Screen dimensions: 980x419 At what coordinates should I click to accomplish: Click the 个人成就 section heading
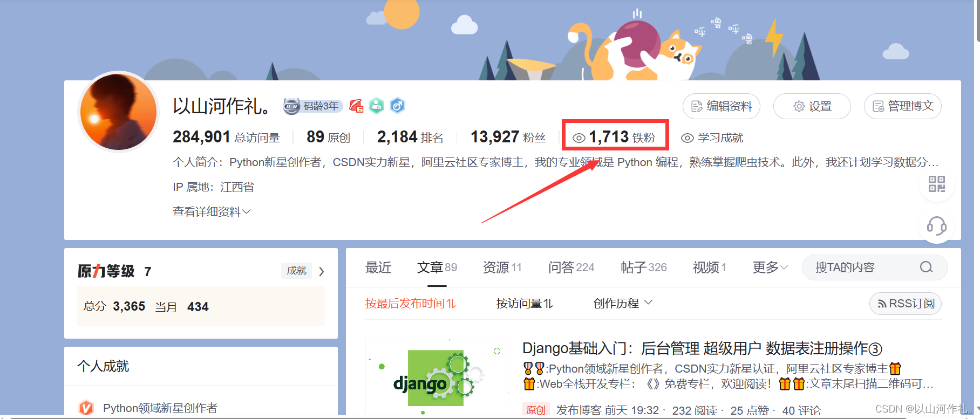[x=103, y=367]
